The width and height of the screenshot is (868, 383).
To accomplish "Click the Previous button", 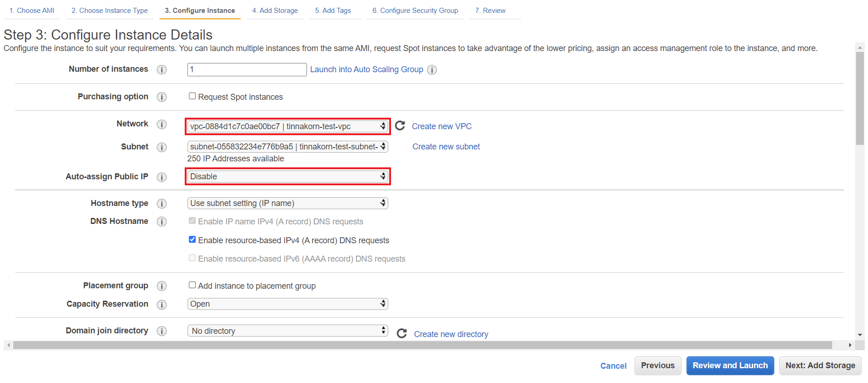I will (x=658, y=366).
